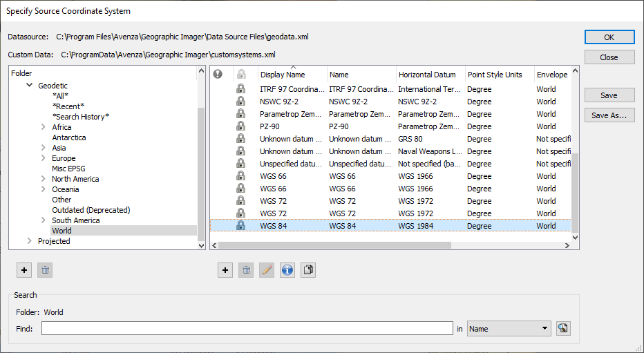Click the Naval Weapons L... datum cell
644x353 pixels.
pyautogui.click(x=430, y=151)
